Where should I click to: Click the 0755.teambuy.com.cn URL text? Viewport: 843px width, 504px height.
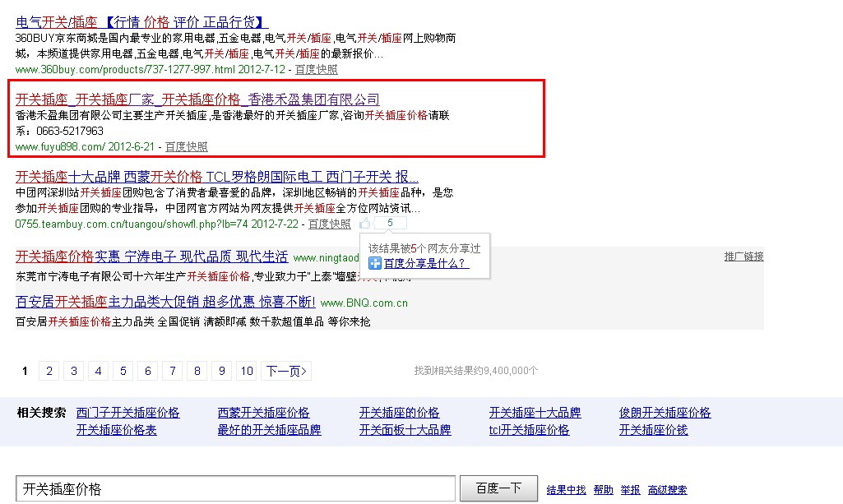click(132, 224)
